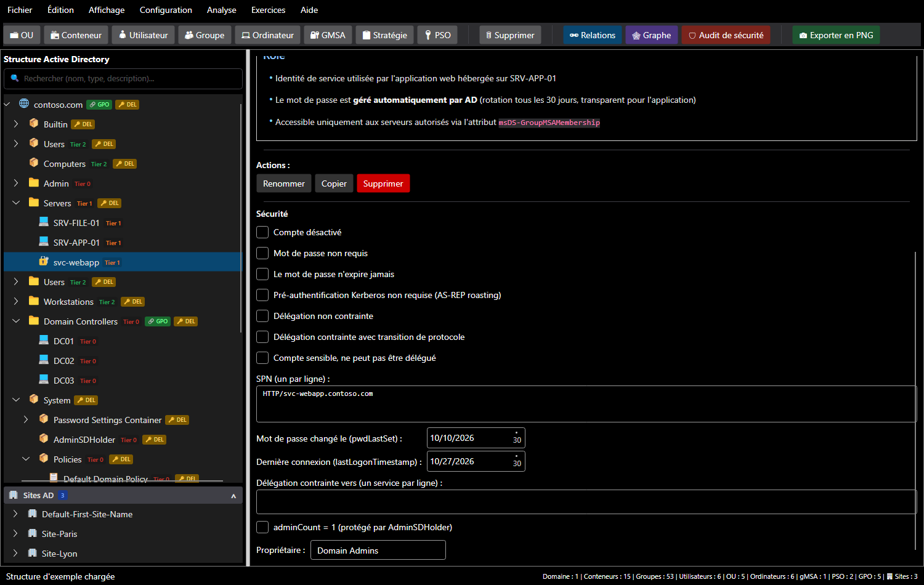Click the OU toolbar button
Screen dimensions: 924x585
[22, 35]
